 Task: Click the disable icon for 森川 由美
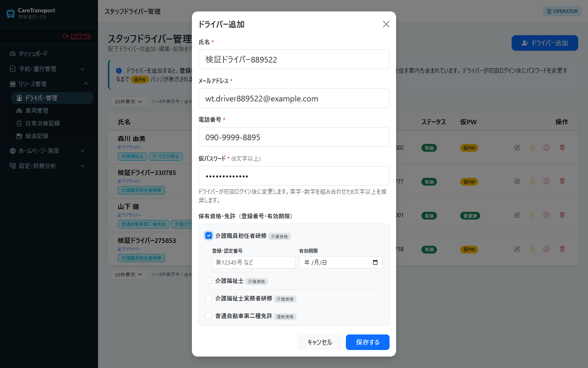pos(546,148)
